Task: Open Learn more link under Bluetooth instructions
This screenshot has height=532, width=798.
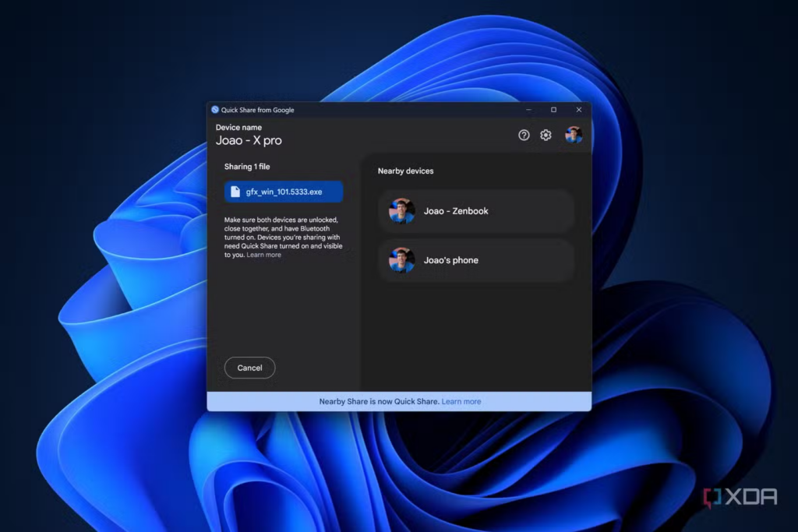Action: pyautogui.click(x=263, y=255)
